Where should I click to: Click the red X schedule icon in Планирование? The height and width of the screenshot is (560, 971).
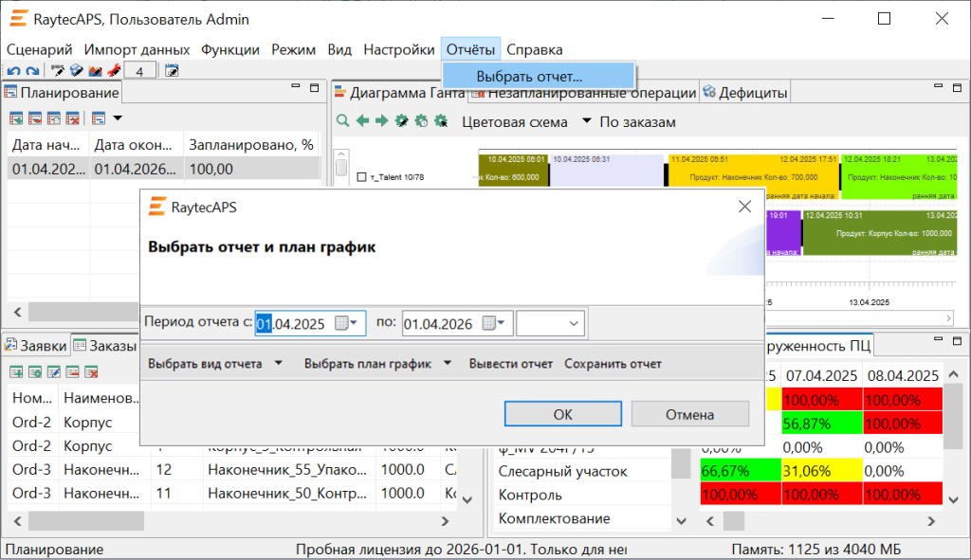click(72, 118)
